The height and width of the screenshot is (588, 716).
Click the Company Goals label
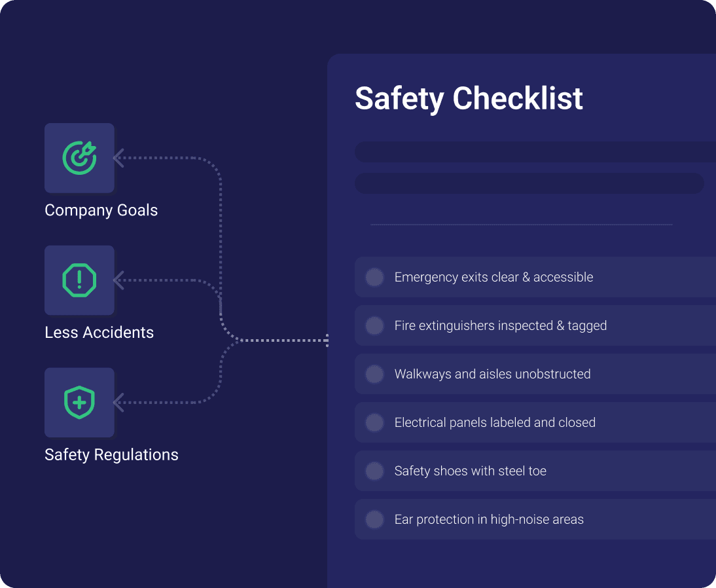(x=101, y=210)
